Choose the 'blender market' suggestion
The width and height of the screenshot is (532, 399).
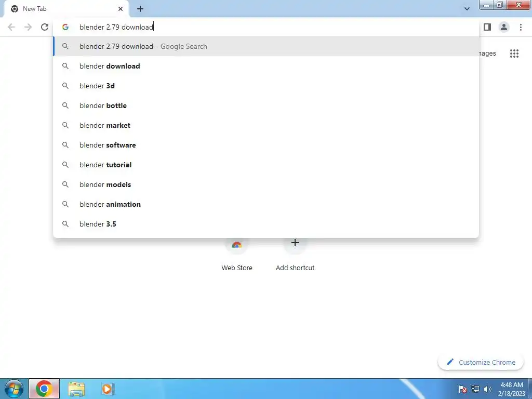coord(266,125)
